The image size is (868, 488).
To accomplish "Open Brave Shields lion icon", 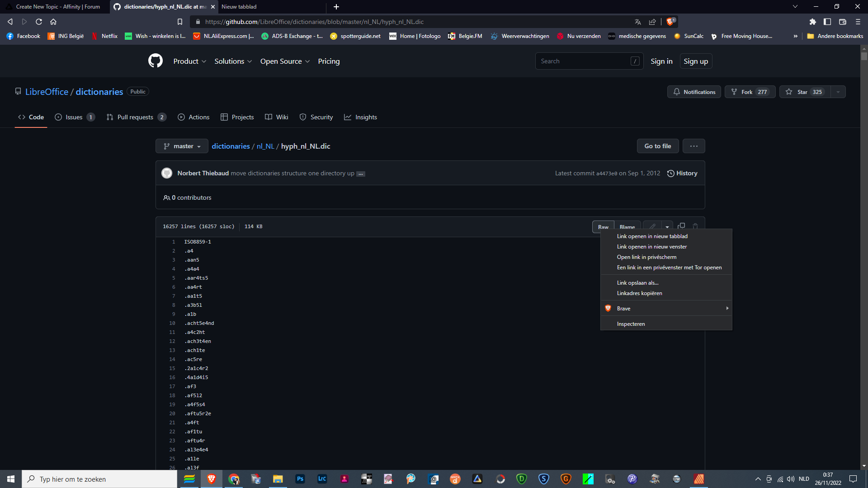I will click(670, 22).
